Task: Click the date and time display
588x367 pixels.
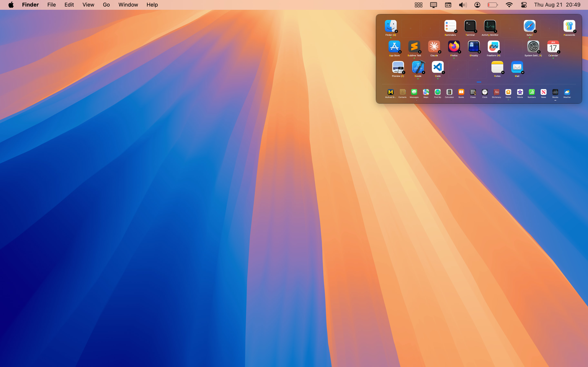Action: [x=557, y=5]
